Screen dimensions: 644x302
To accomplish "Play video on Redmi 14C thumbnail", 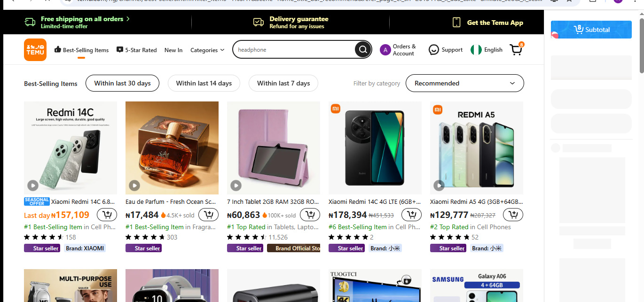I will pyautogui.click(x=32, y=186).
